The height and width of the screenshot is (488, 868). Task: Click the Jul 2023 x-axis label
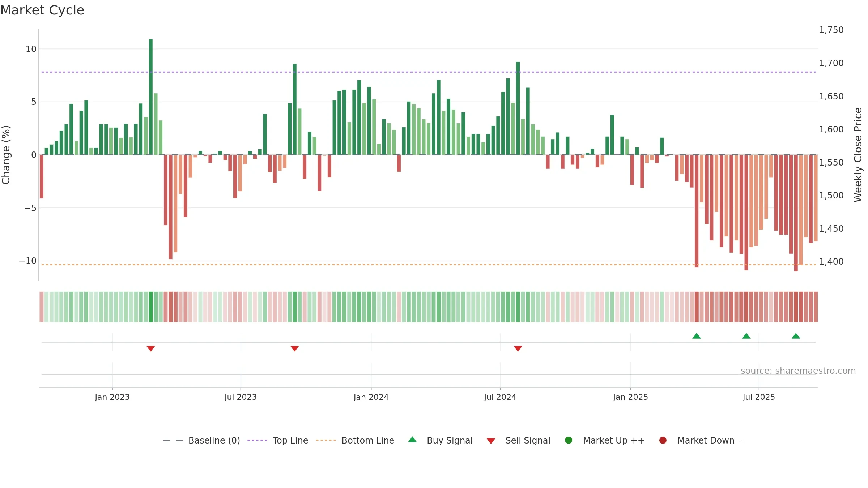241,397
